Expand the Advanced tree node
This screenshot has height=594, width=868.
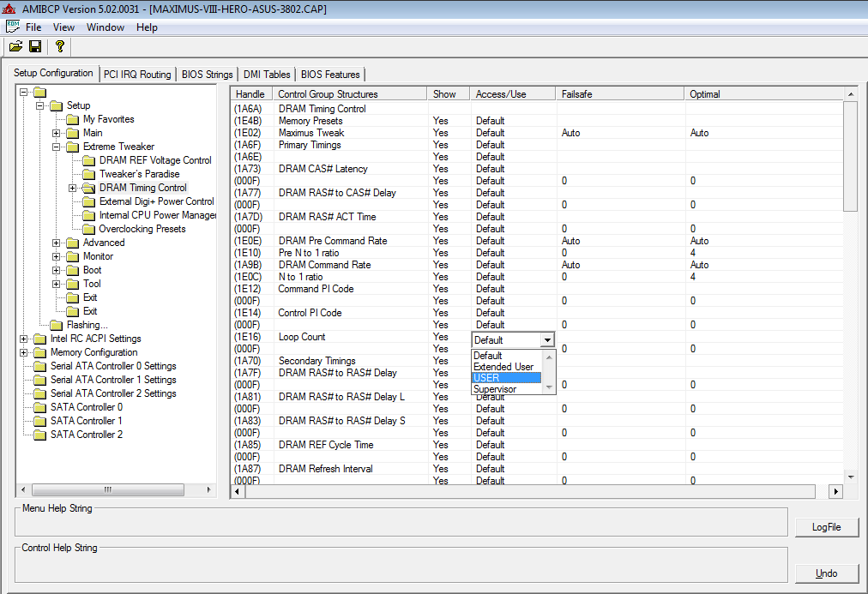click(57, 243)
